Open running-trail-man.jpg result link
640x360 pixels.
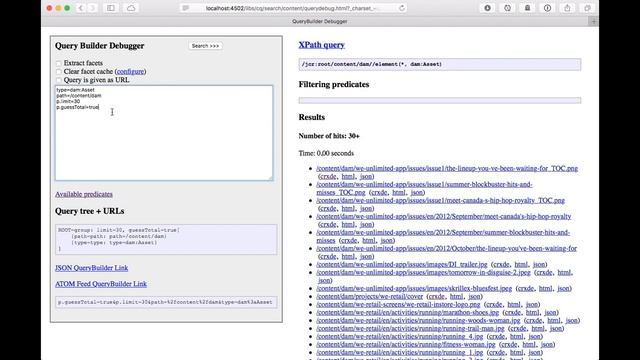click(x=410, y=328)
